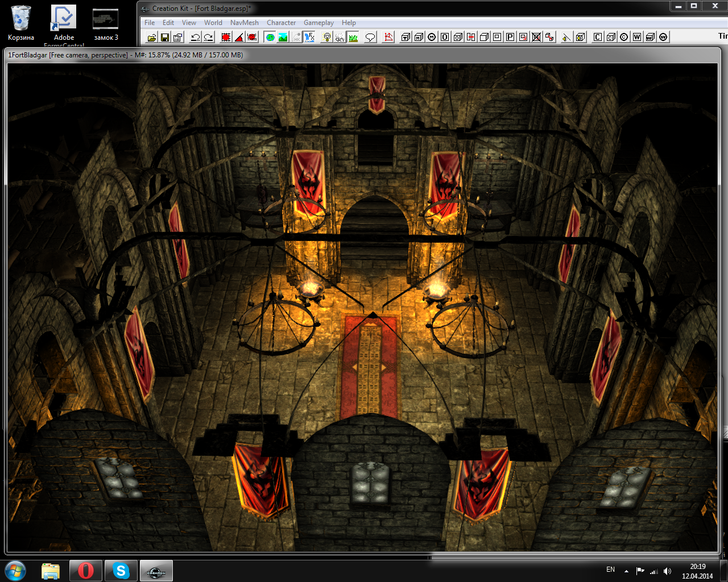Click the cube icon labeled M
728x582 pixels.
[419, 37]
